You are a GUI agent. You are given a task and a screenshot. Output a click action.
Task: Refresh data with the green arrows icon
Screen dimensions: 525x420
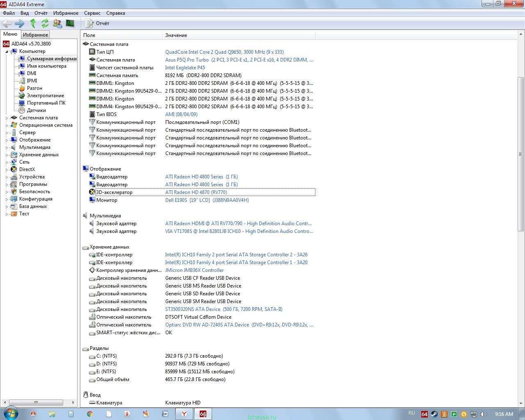pyautogui.click(x=45, y=23)
